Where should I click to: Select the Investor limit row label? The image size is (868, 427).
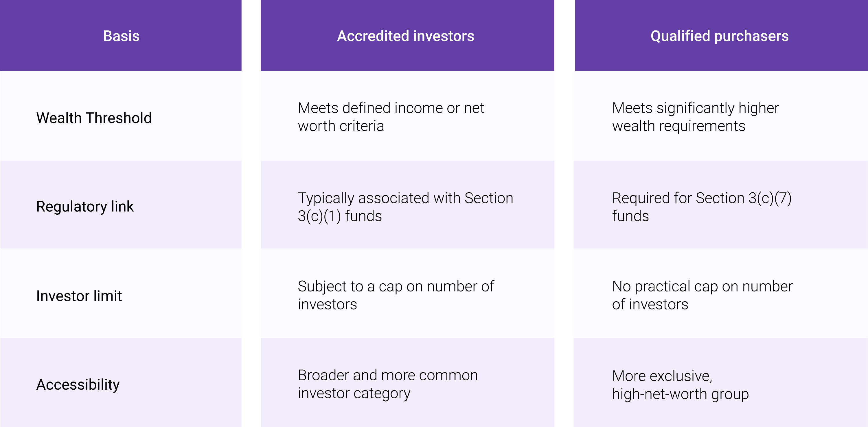point(79,296)
